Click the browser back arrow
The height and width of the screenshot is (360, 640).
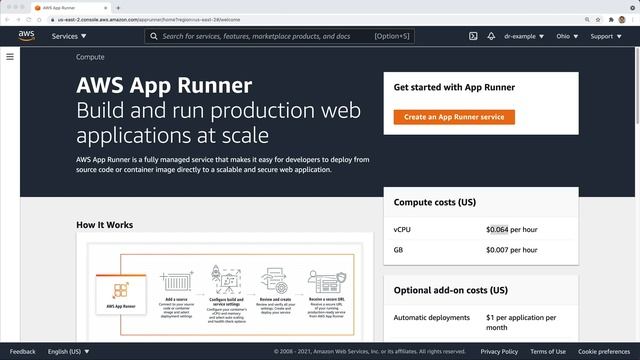[7, 20]
